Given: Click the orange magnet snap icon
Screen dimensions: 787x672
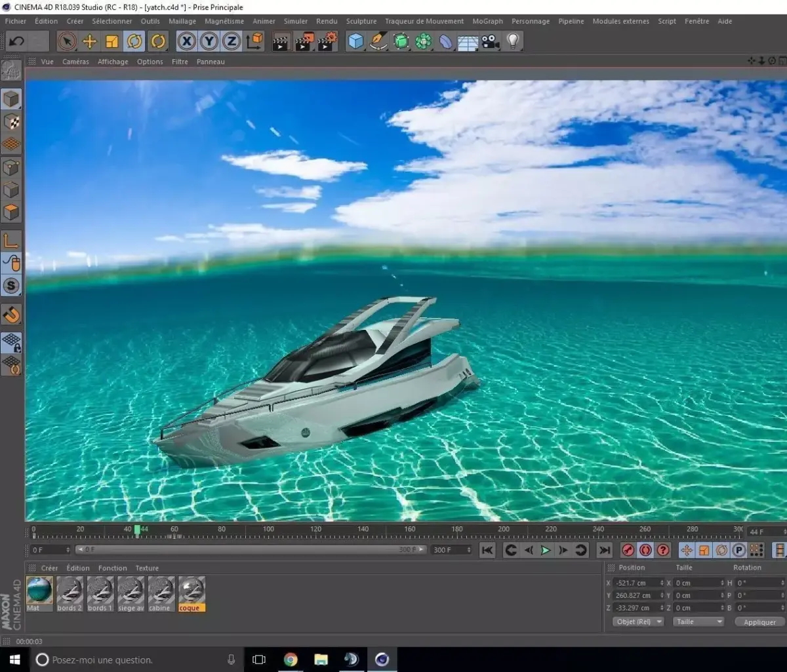Looking at the screenshot, I should tap(11, 314).
